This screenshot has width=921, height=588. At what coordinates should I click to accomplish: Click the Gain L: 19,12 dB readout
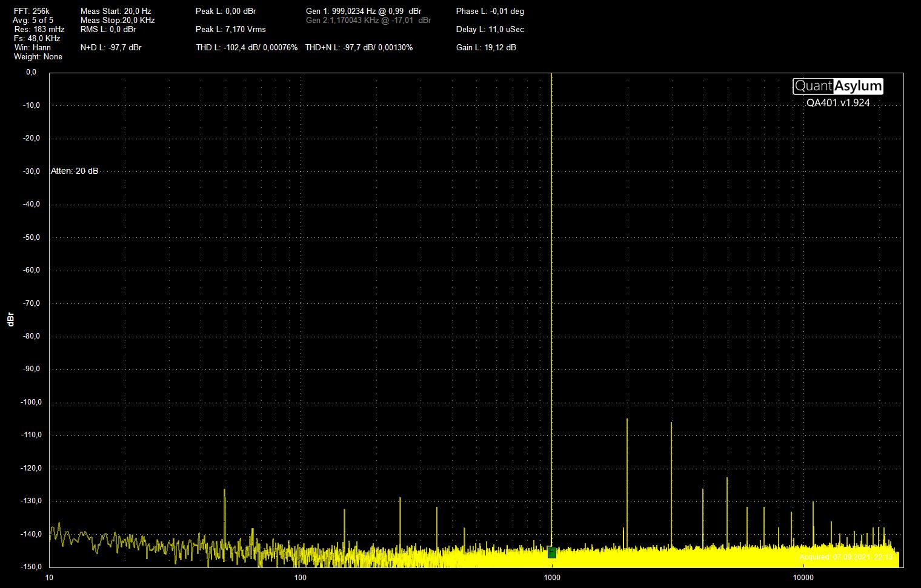click(x=487, y=47)
